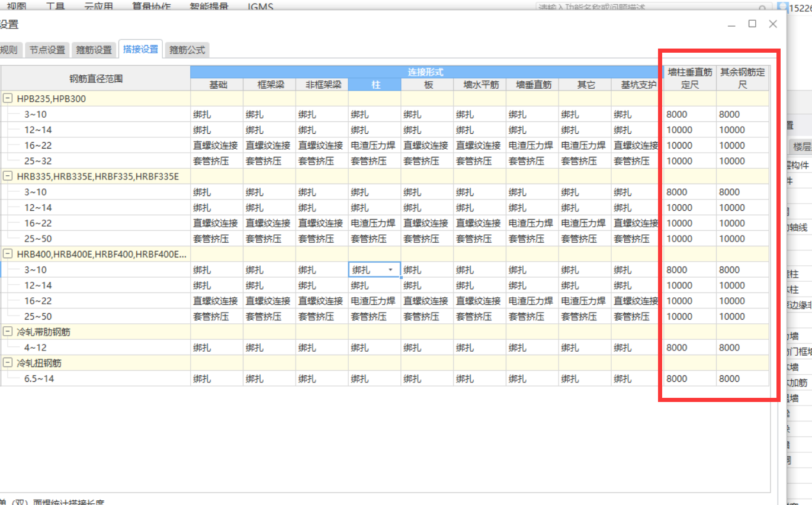Click the 非框架梁 column header
The height and width of the screenshot is (505, 812).
tap(322, 85)
